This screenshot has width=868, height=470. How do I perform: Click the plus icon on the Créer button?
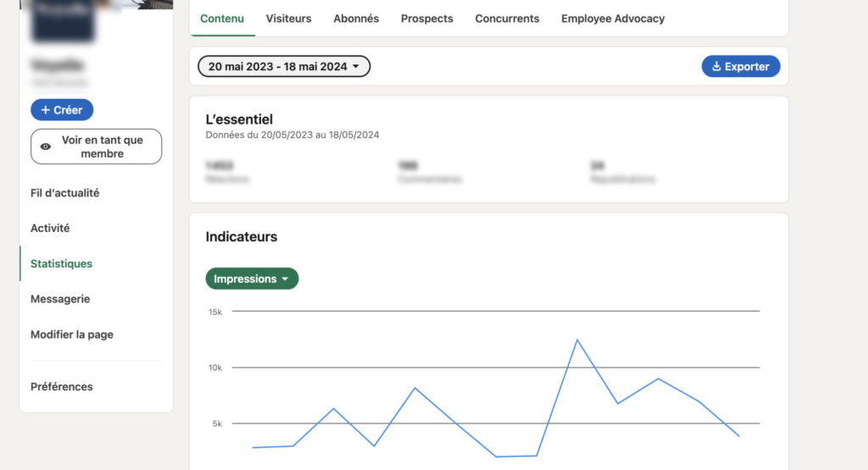tap(45, 110)
